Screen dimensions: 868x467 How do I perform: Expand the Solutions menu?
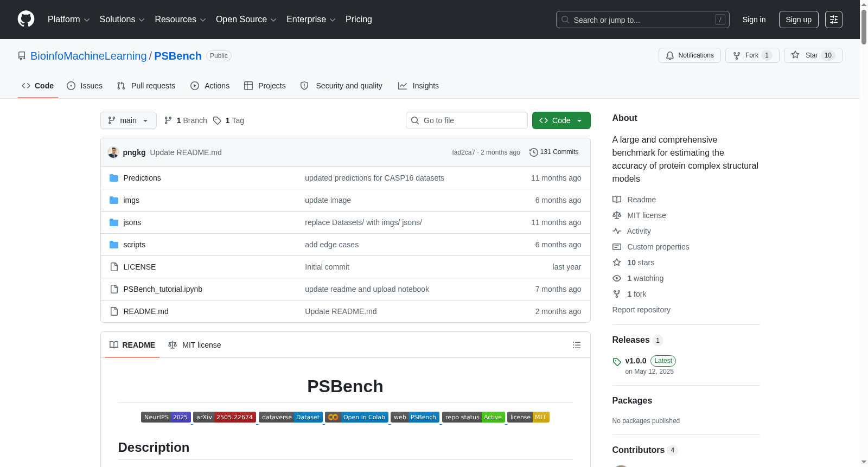(122, 20)
